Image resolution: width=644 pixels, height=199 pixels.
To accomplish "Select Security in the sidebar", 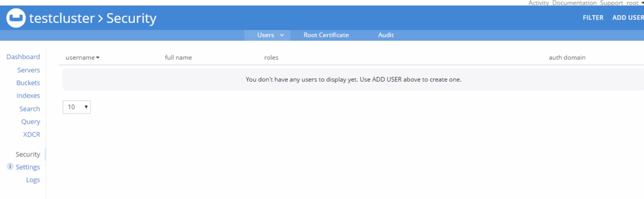I will click(28, 155).
